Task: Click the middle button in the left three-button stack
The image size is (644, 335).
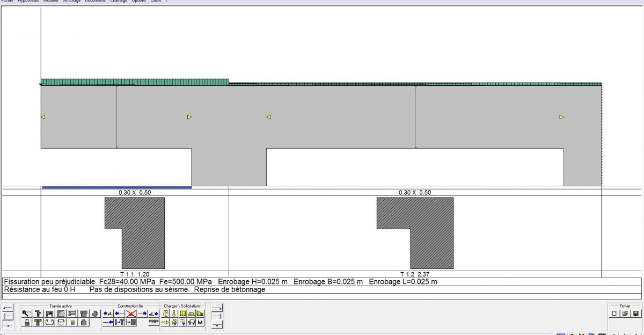Action: (x=8, y=316)
